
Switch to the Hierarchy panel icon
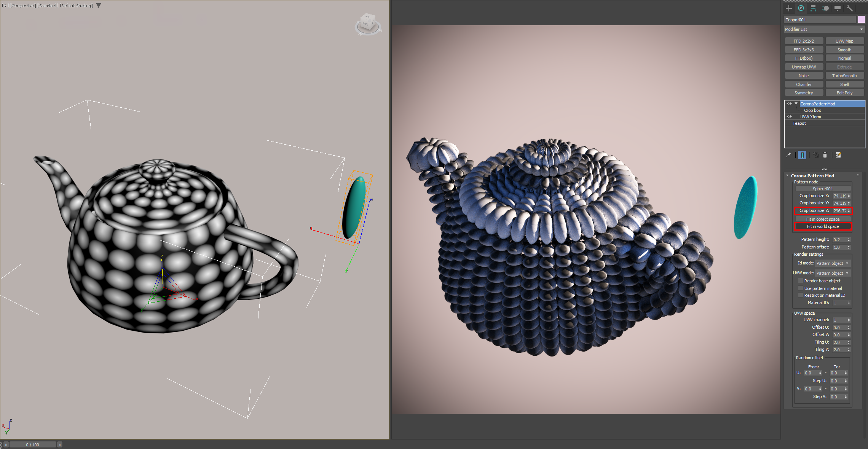tap(813, 8)
